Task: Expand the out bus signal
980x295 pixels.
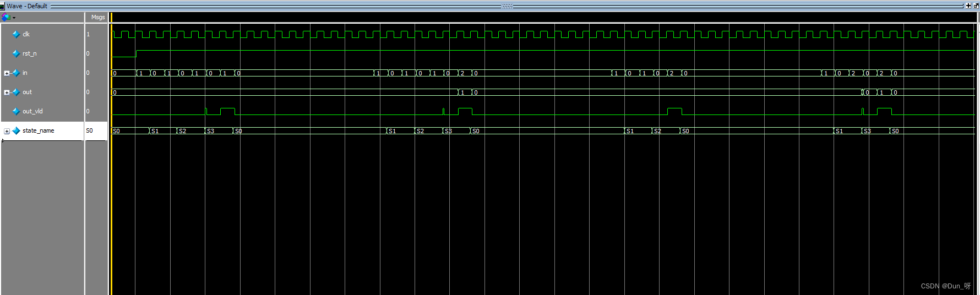Action: click(7, 92)
